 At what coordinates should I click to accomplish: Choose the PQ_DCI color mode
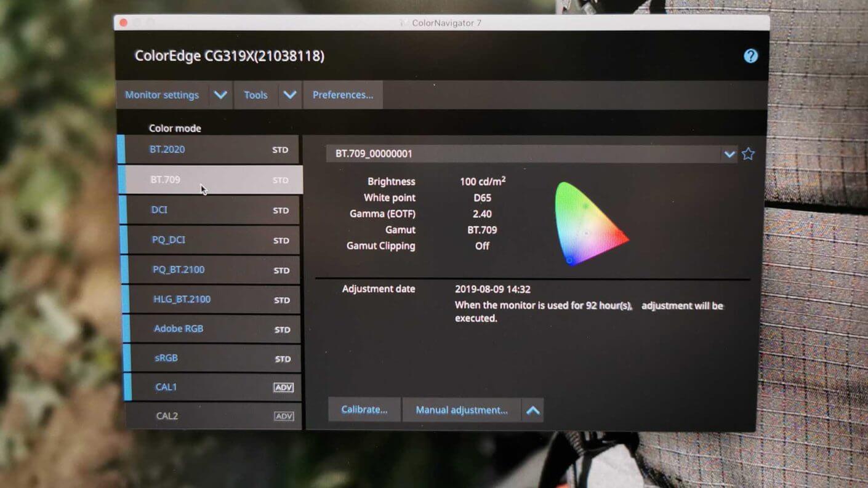coord(210,240)
